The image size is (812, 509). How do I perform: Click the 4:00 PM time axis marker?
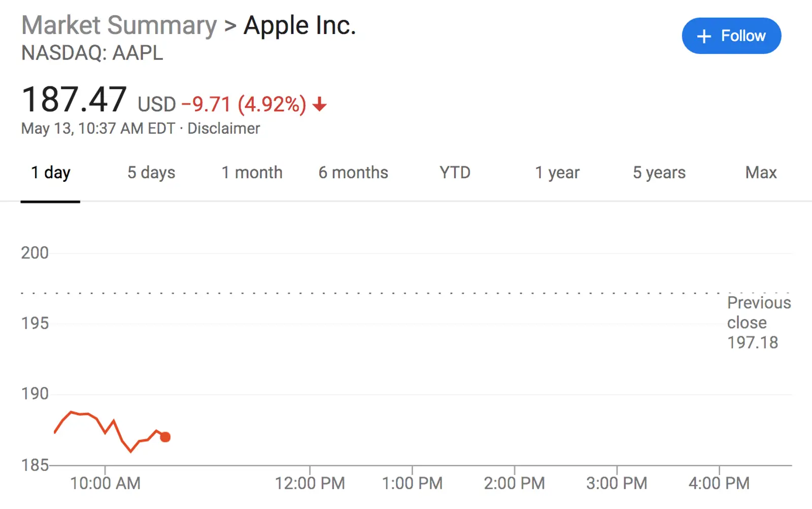(x=719, y=483)
